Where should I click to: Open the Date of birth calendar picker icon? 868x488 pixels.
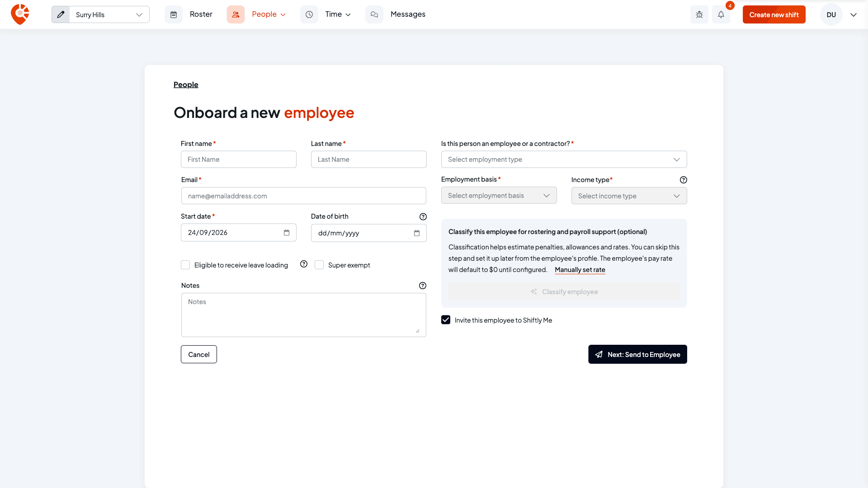pyautogui.click(x=417, y=233)
